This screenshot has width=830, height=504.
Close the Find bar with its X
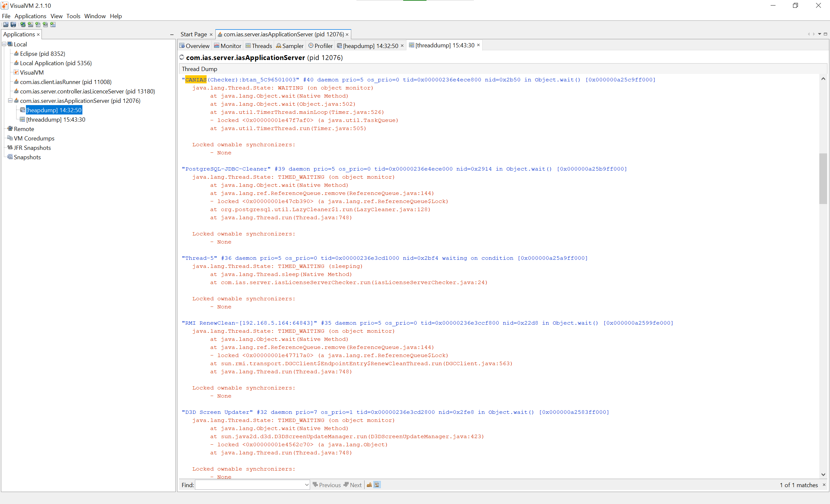(x=824, y=485)
